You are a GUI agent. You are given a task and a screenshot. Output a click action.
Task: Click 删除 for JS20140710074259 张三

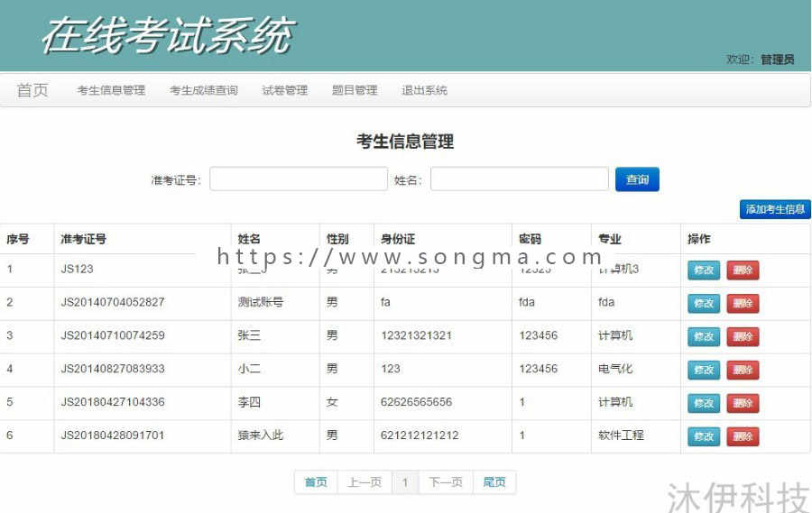pyautogui.click(x=743, y=336)
